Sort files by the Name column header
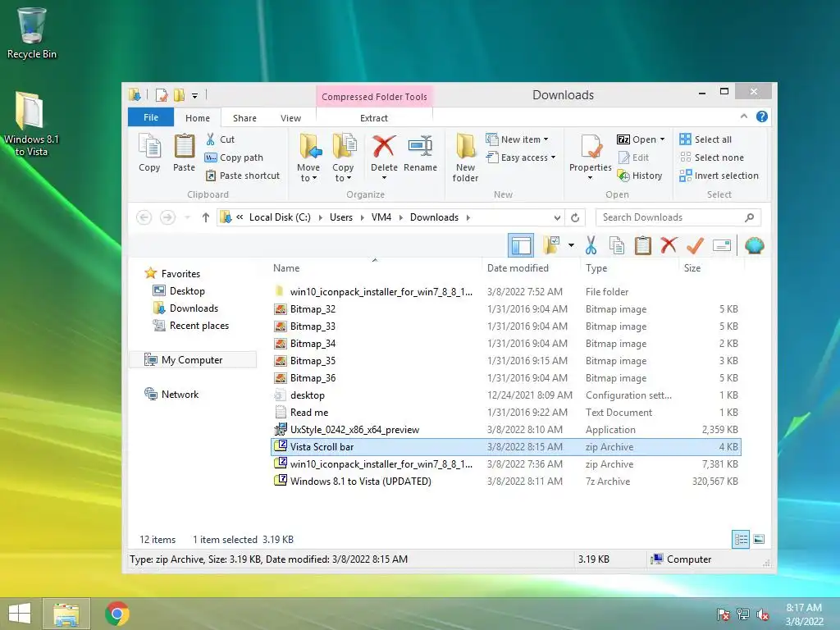The image size is (840, 630). pos(286,268)
